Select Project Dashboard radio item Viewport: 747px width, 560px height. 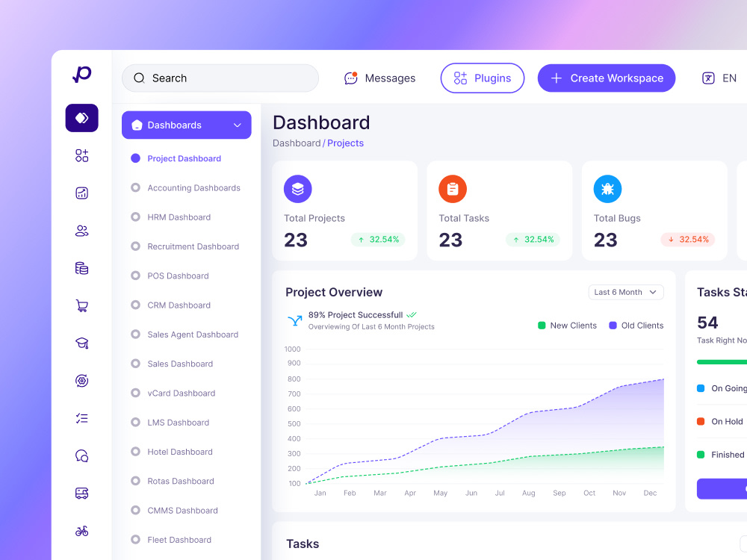coord(136,158)
